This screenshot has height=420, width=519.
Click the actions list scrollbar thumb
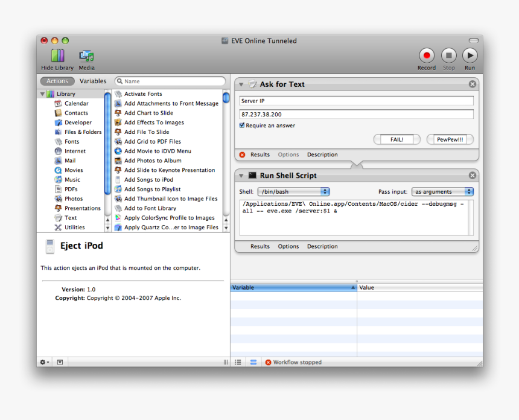tap(226, 98)
